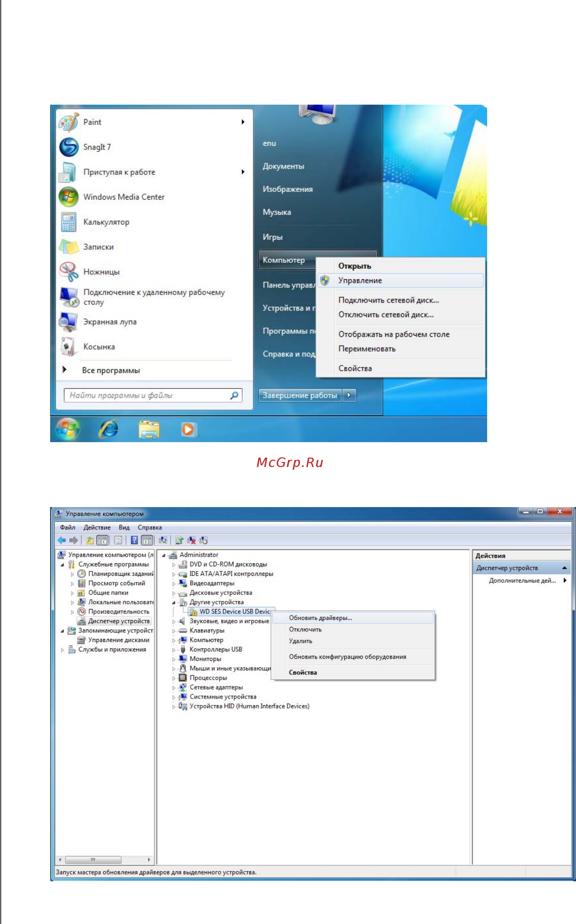Toggle the console tree pane toolbar button
The height and width of the screenshot is (924, 576).
coord(102,540)
